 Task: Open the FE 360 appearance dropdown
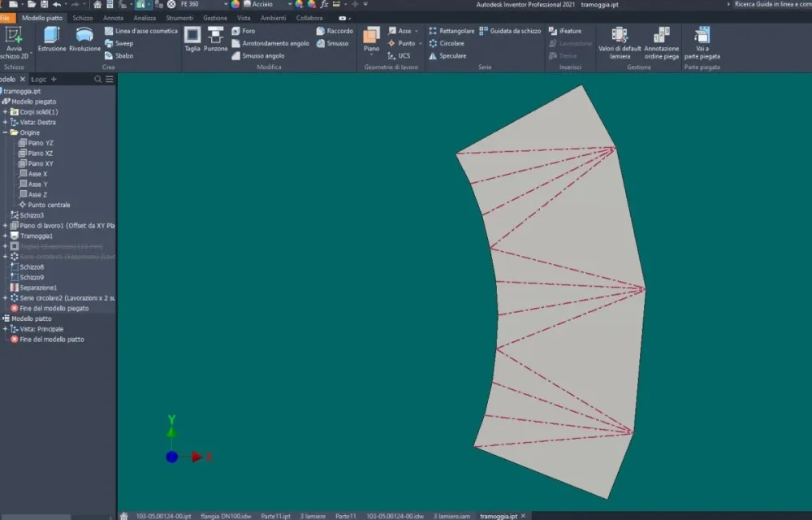(226, 4)
